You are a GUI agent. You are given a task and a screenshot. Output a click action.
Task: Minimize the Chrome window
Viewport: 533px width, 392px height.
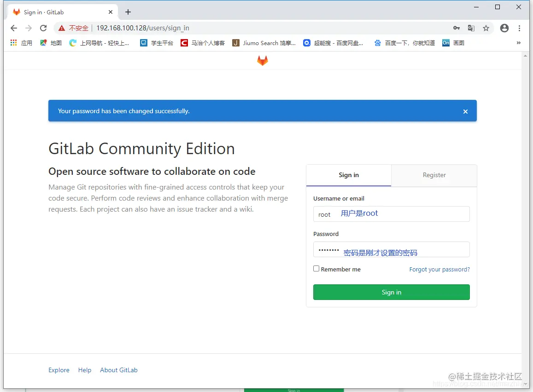pyautogui.click(x=476, y=7)
